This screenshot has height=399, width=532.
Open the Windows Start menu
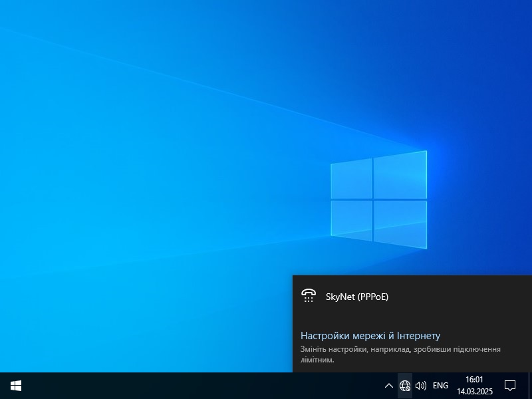[x=16, y=386]
